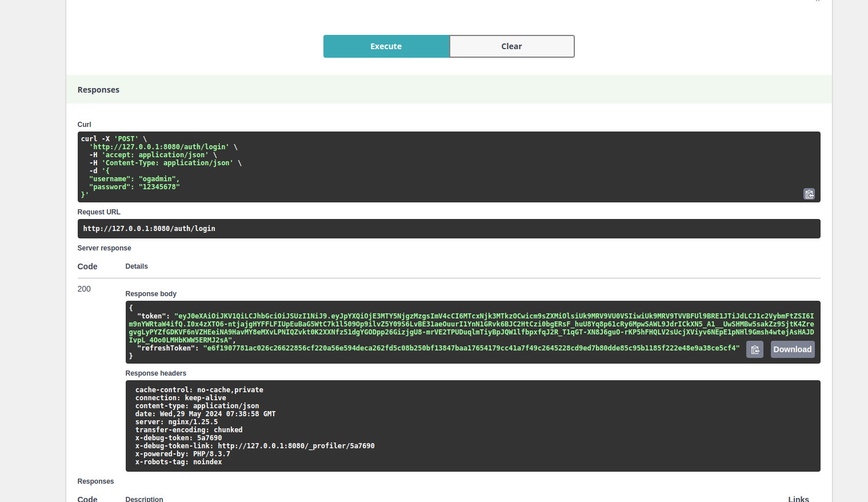Click the "token" key in response body

coord(151,316)
